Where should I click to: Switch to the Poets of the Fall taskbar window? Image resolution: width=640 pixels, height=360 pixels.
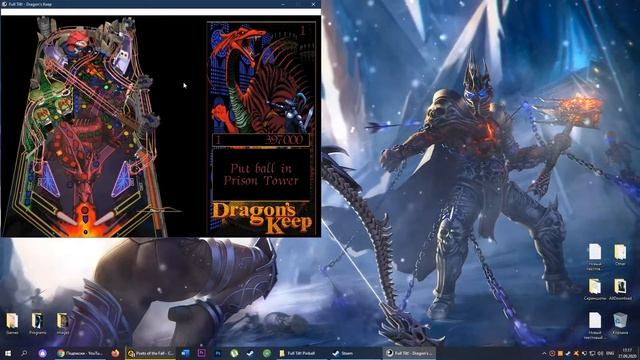point(151,353)
